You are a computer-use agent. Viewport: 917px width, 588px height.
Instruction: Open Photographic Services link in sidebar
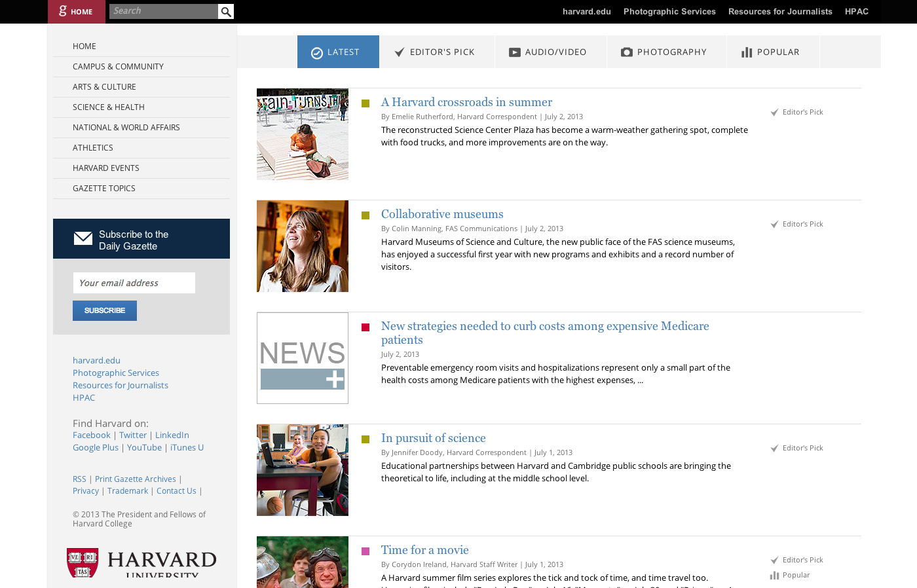[116, 373]
